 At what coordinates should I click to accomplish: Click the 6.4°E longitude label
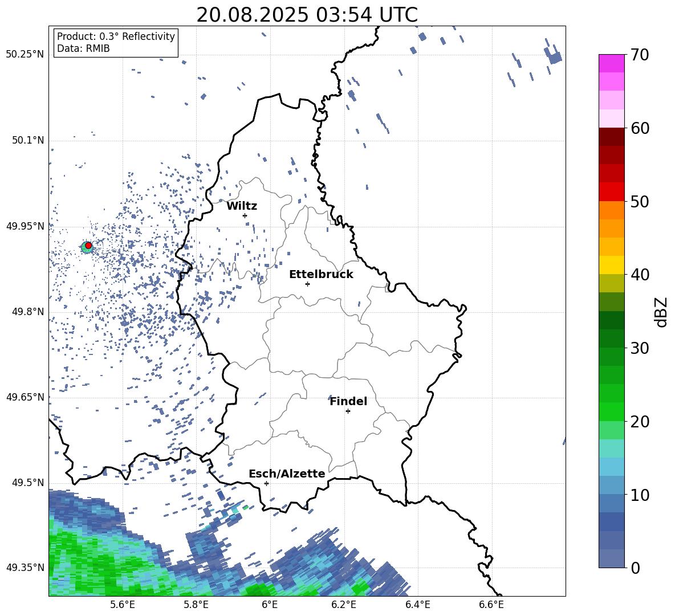(x=417, y=605)
